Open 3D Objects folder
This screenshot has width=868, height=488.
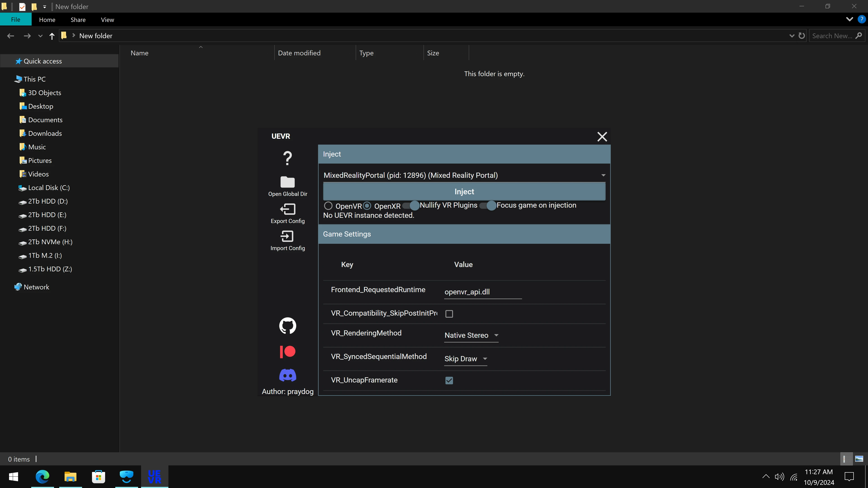45,93
